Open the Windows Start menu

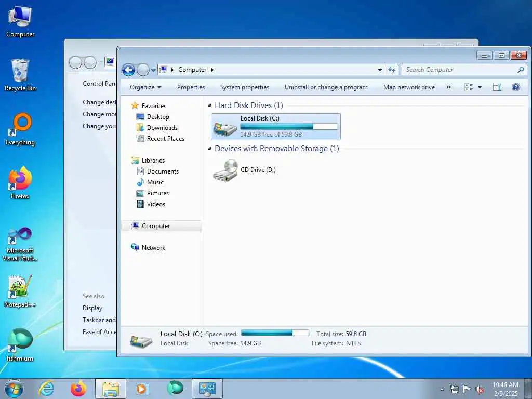[14, 389]
